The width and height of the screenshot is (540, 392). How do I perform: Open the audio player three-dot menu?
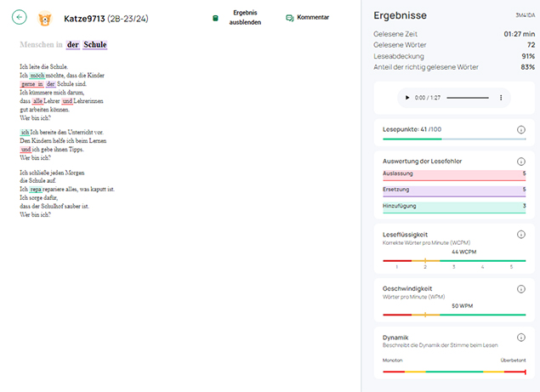click(501, 98)
